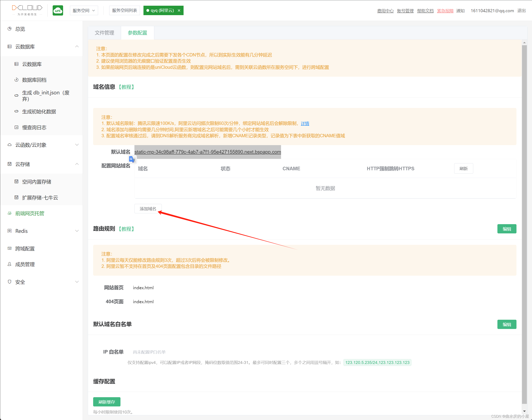This screenshot has width=532, height=420.
Task: Open 跨域配置 menu item
Action: coord(41,249)
